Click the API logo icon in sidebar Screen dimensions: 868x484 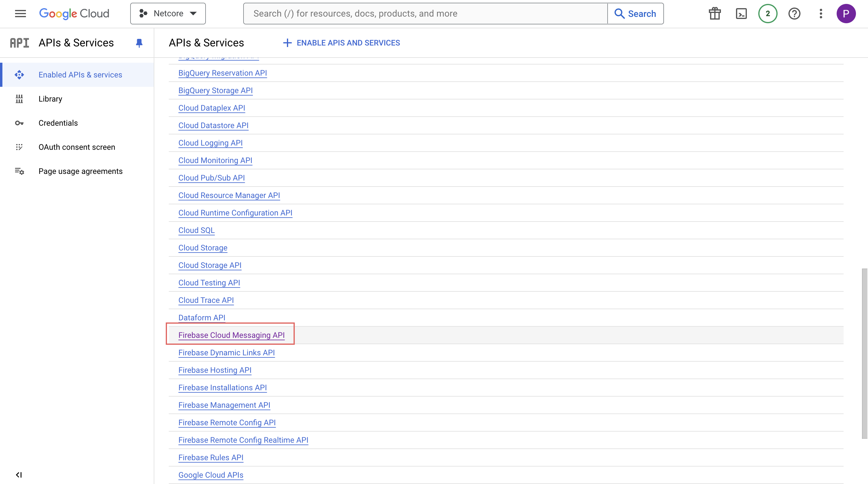click(x=20, y=43)
